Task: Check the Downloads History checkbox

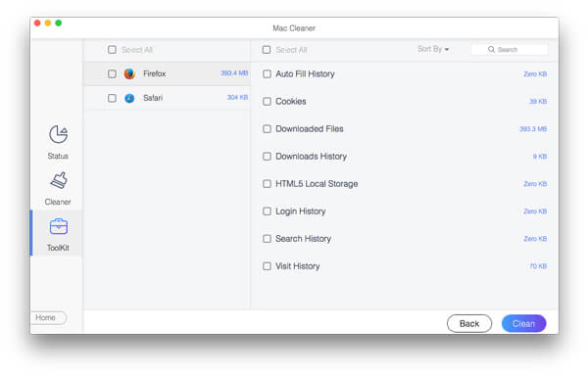Action: [267, 156]
